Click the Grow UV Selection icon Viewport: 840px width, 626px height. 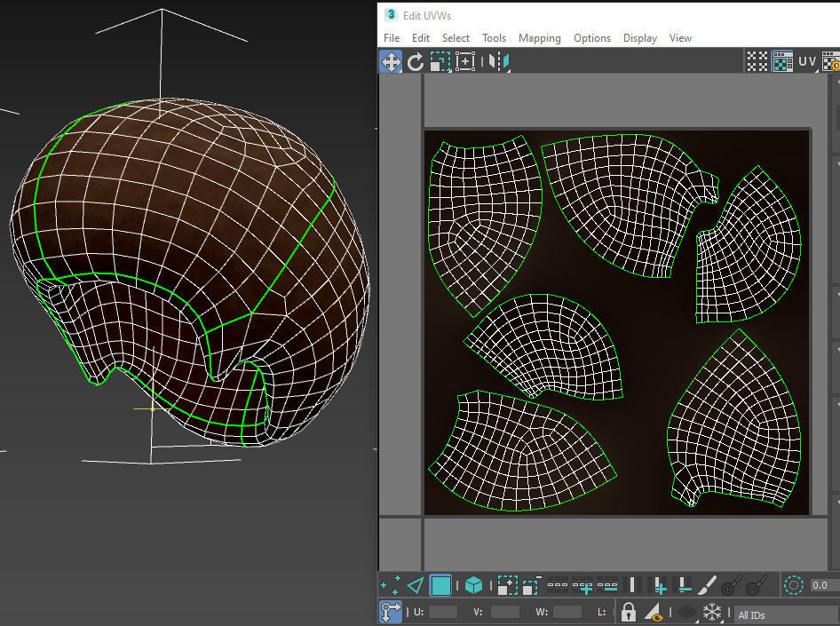point(507,585)
